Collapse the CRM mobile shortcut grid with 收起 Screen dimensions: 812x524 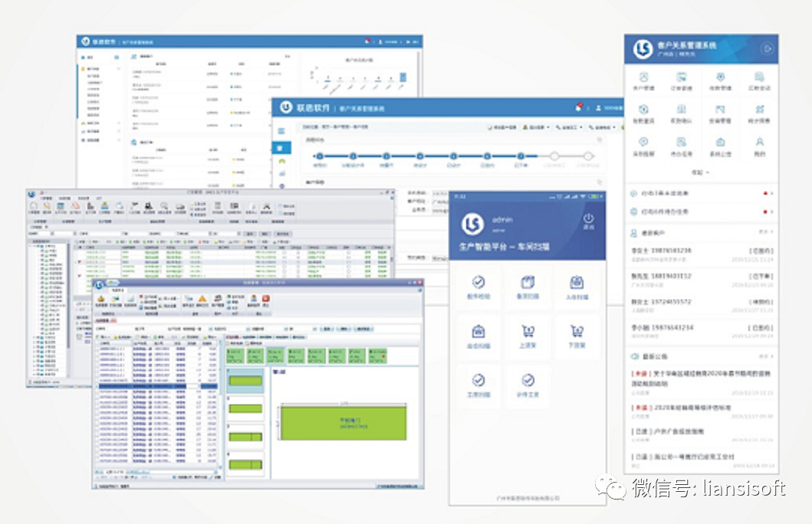700,172
